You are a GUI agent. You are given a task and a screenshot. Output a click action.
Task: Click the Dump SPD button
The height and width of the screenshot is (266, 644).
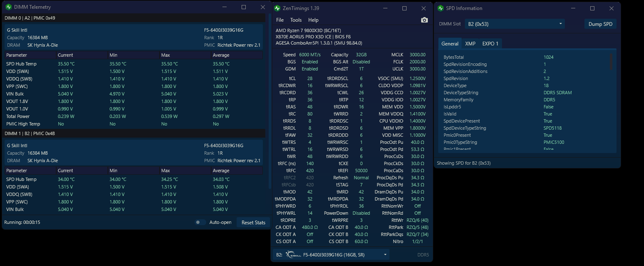pyautogui.click(x=600, y=24)
